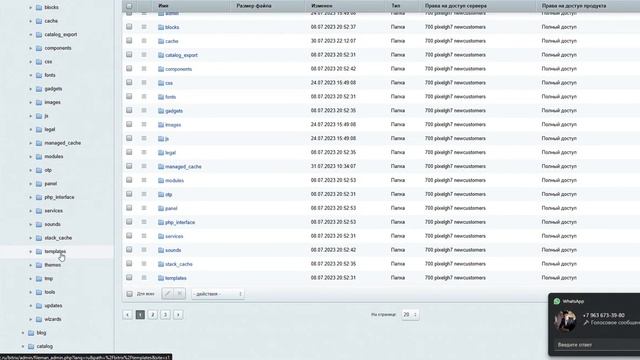Open row actions menu for legal folder

click(x=144, y=152)
